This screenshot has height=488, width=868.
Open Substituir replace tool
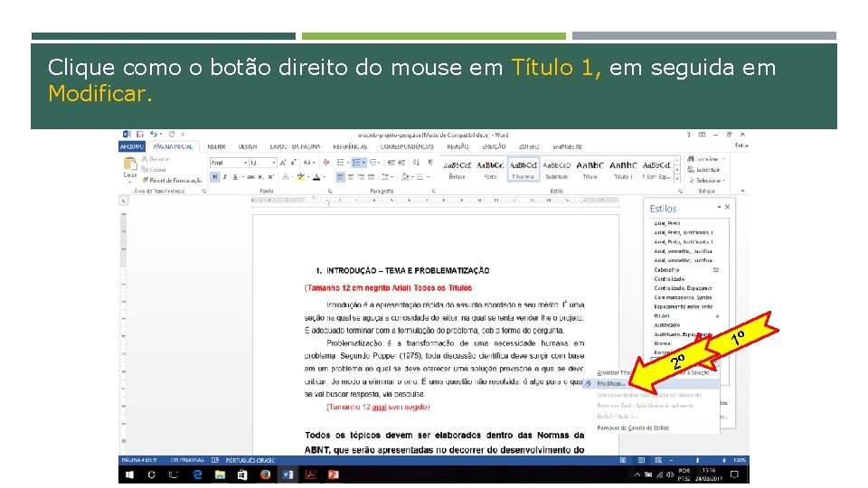click(x=704, y=169)
